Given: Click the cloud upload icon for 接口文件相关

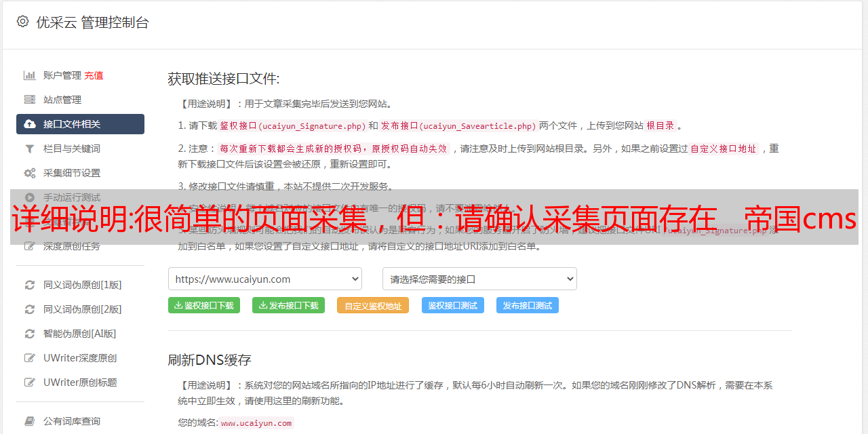Looking at the screenshot, I should click(30, 124).
